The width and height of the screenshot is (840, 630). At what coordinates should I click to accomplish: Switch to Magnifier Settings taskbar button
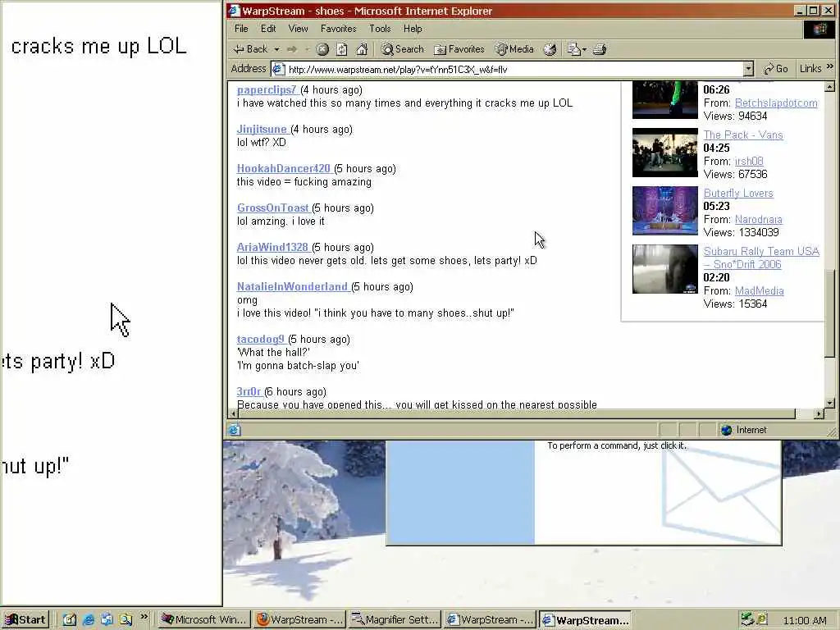coord(395,620)
